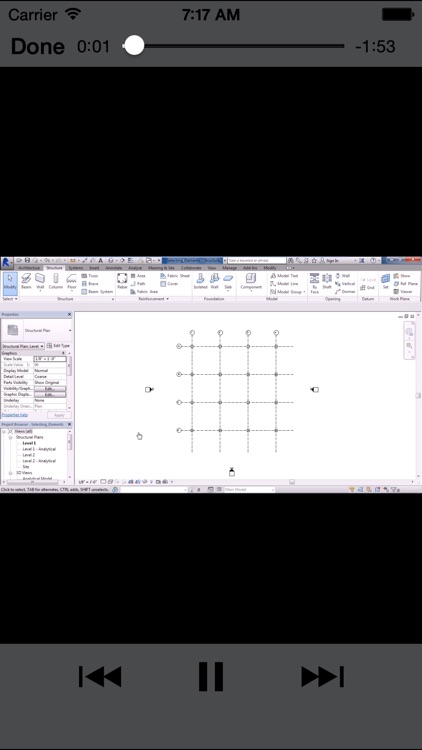Pick the Isolated foundation tool
Image resolution: width=422 pixels, height=750 pixels.
click(x=200, y=282)
